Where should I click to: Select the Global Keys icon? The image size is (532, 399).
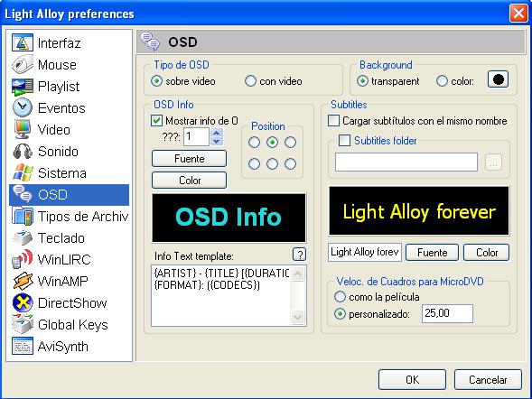[x=23, y=324]
